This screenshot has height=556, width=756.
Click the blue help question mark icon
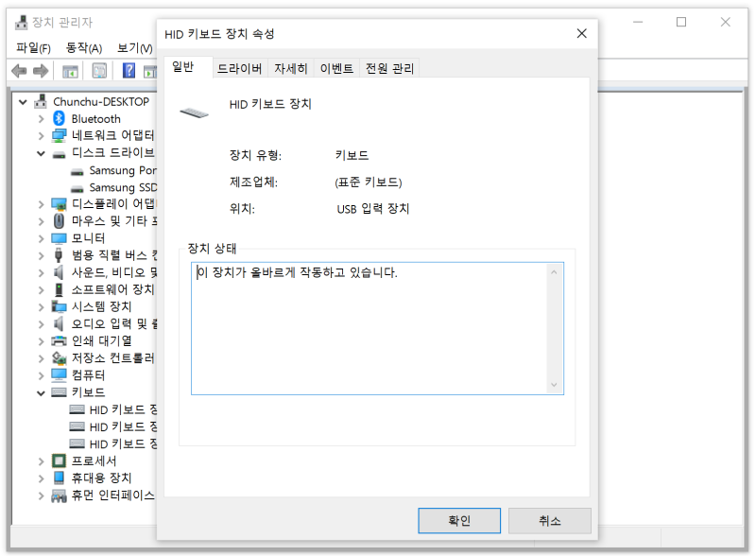click(129, 71)
